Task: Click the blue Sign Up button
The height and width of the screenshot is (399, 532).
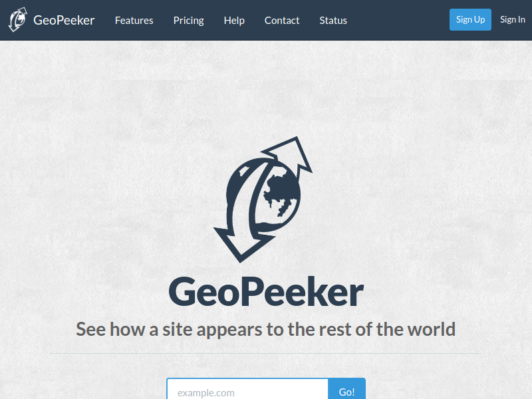Action: point(470,20)
